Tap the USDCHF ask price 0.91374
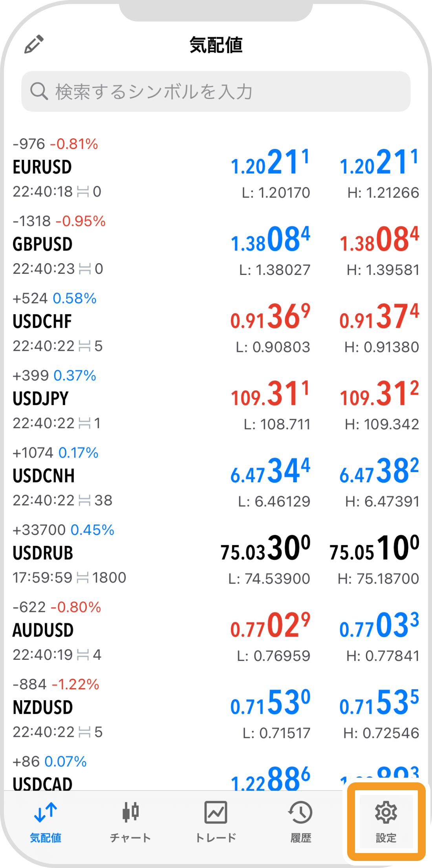Viewport: 432px width, 868px height. (x=379, y=317)
